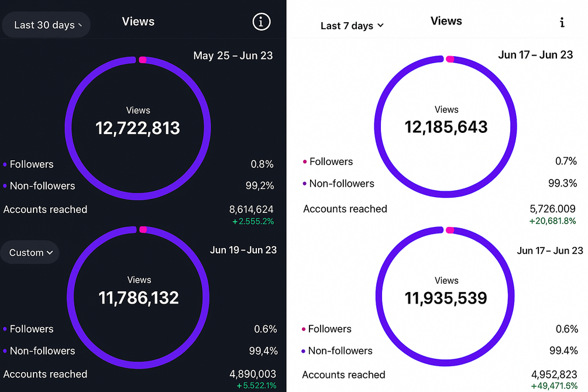Image resolution: width=588 pixels, height=392 pixels.
Task: Click Accounts reached value 4,890,003
Action: (252, 374)
